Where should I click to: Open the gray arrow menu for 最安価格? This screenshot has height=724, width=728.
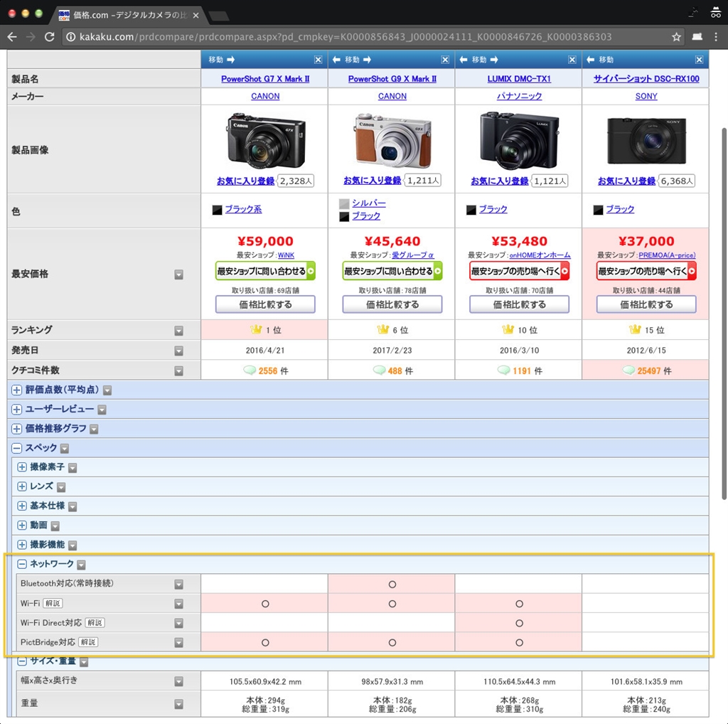178,275
